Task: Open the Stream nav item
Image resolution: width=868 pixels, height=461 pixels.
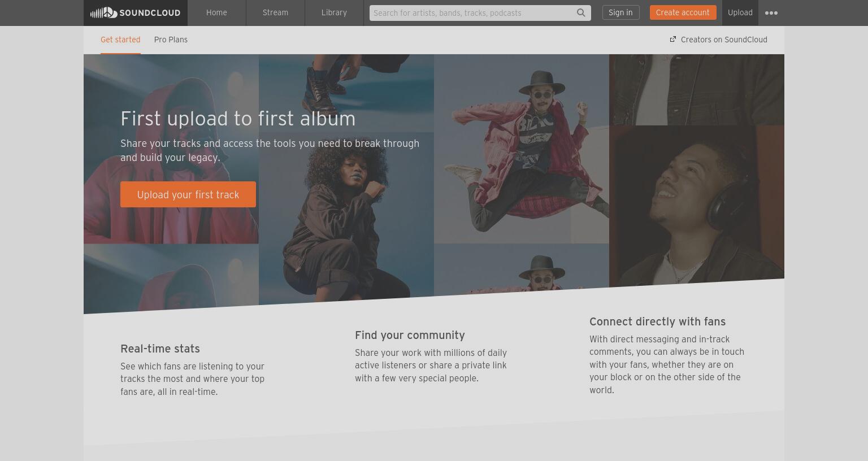Action: tap(275, 12)
